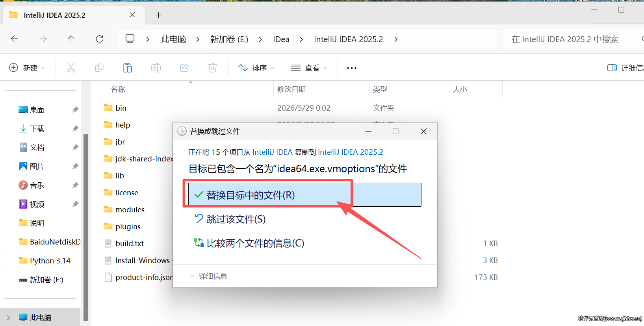The width and height of the screenshot is (644, 326).
Task: Open the 新建 dropdown menu
Action: pyautogui.click(x=27, y=68)
